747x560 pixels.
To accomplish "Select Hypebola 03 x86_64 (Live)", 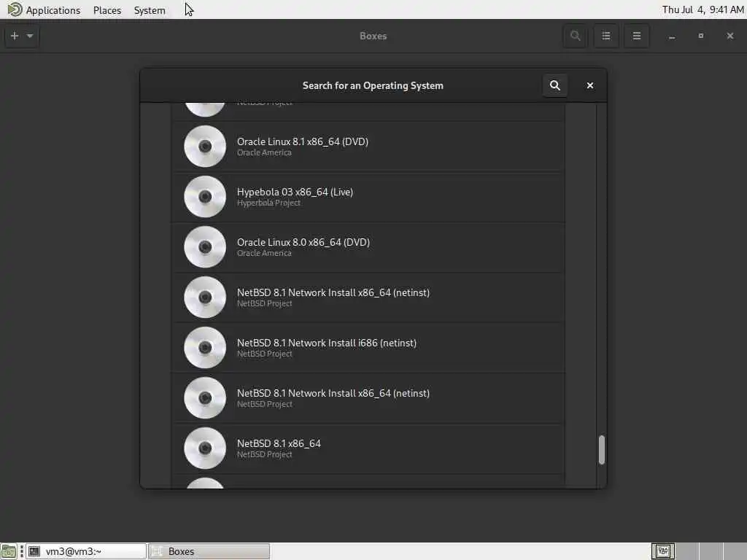I will tap(368, 197).
